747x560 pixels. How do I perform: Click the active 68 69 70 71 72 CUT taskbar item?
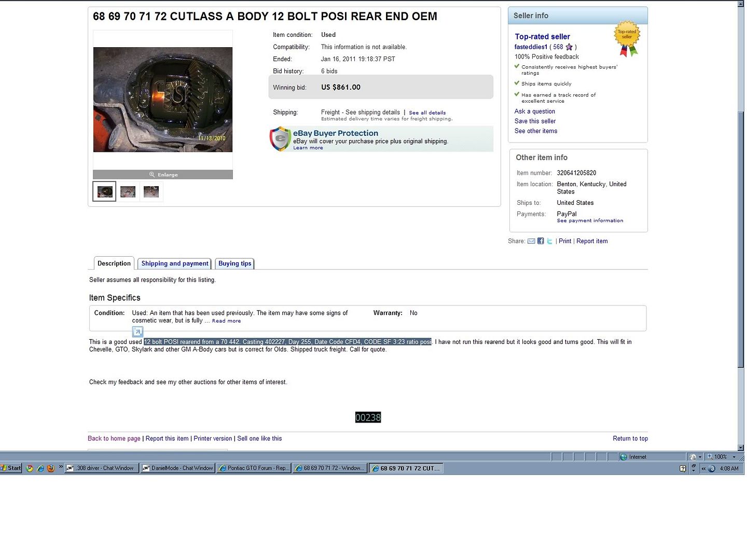coord(406,468)
